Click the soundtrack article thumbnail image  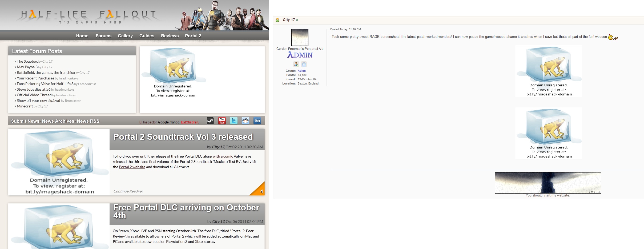(59, 162)
